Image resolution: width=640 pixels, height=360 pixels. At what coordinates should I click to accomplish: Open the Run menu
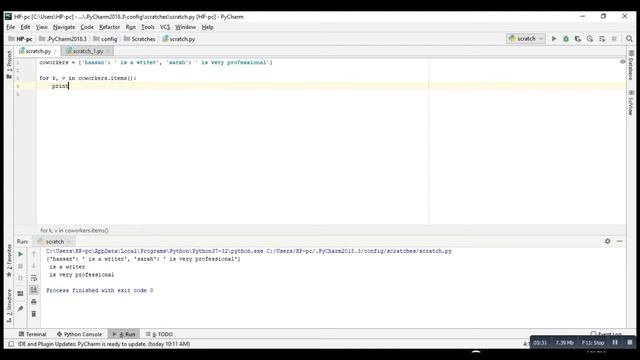pyautogui.click(x=131, y=27)
